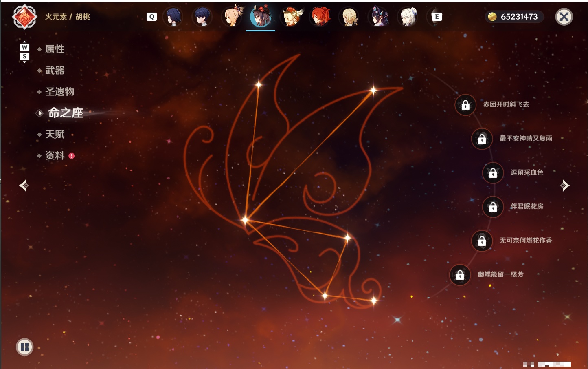Click the red alert badge next to 资料
The width and height of the screenshot is (588, 369).
pos(72,156)
